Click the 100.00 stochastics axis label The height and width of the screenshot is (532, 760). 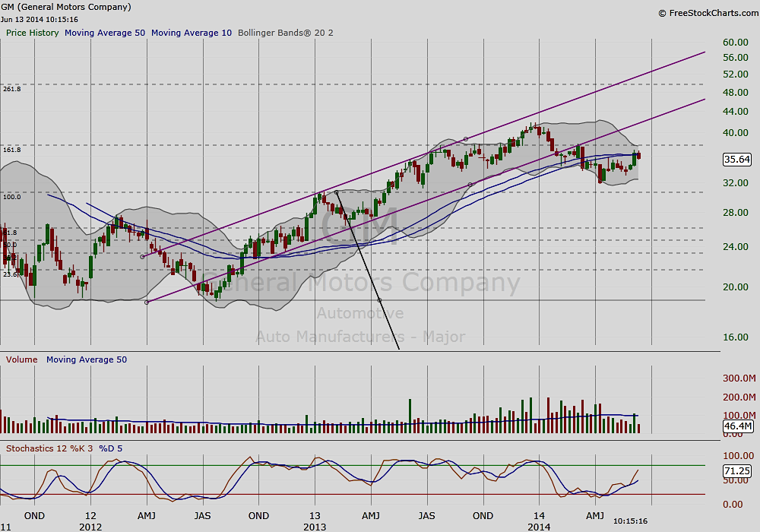point(738,456)
